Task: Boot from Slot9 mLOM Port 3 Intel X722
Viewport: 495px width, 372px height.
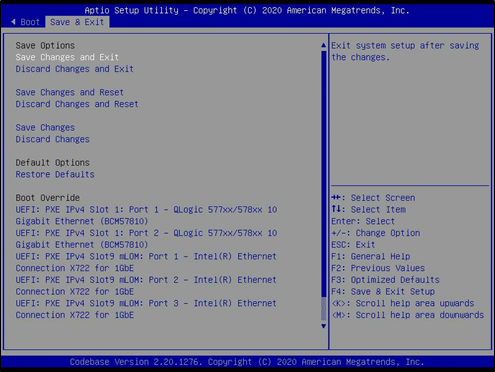Action: (x=146, y=309)
